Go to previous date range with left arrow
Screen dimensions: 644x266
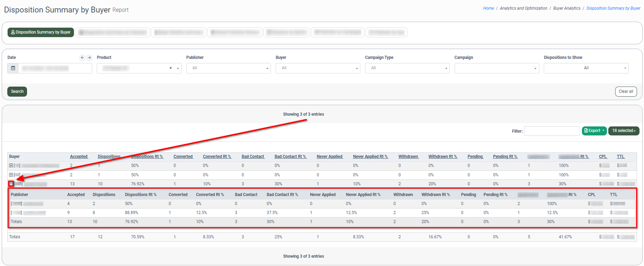(x=82, y=58)
